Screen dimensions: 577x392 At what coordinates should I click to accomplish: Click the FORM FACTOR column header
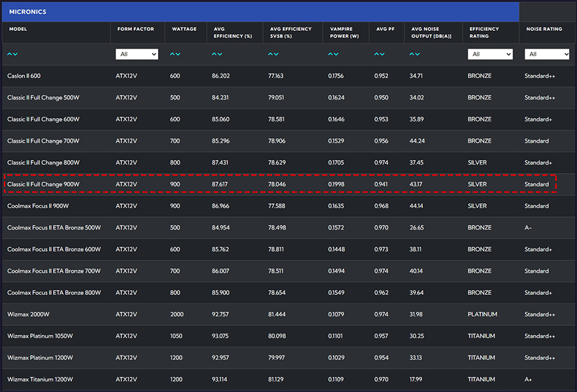[136, 29]
